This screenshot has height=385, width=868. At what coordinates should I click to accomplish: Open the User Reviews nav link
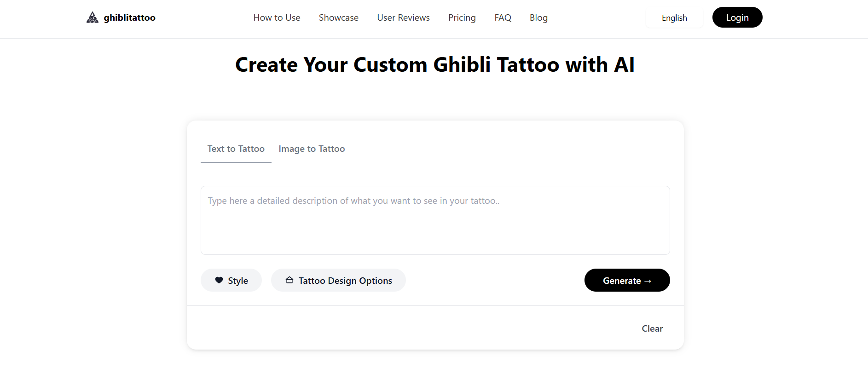(403, 17)
